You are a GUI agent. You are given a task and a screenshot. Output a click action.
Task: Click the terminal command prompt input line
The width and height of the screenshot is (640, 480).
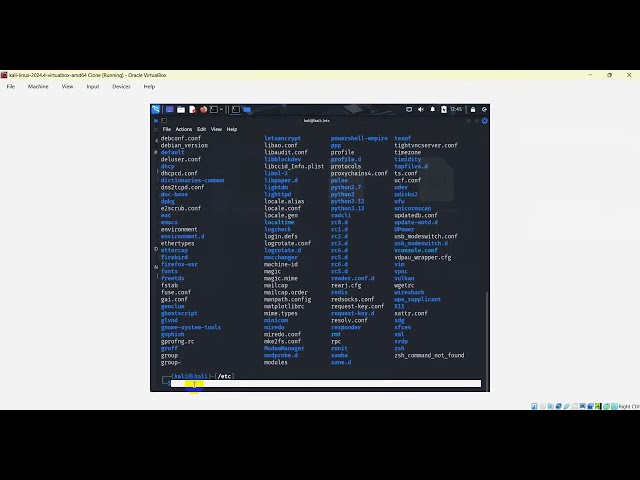(326, 383)
